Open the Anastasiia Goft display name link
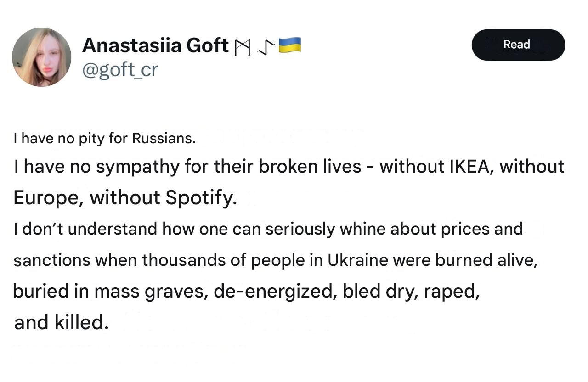Image resolution: width=588 pixels, height=382 pixels. coord(155,45)
